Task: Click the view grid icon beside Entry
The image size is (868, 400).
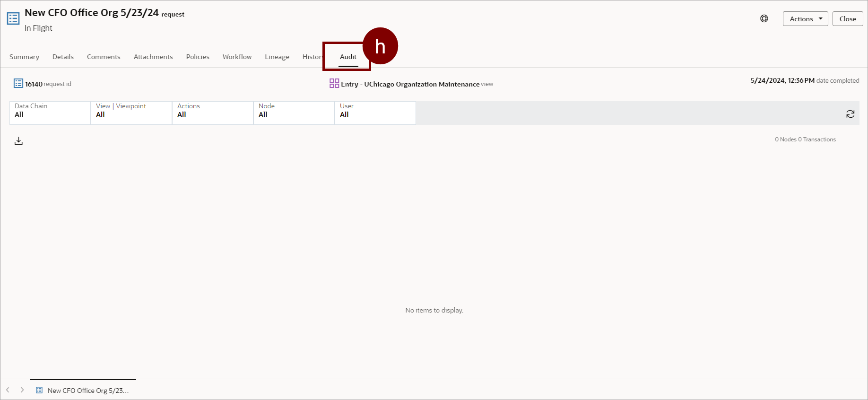Action: (x=334, y=84)
